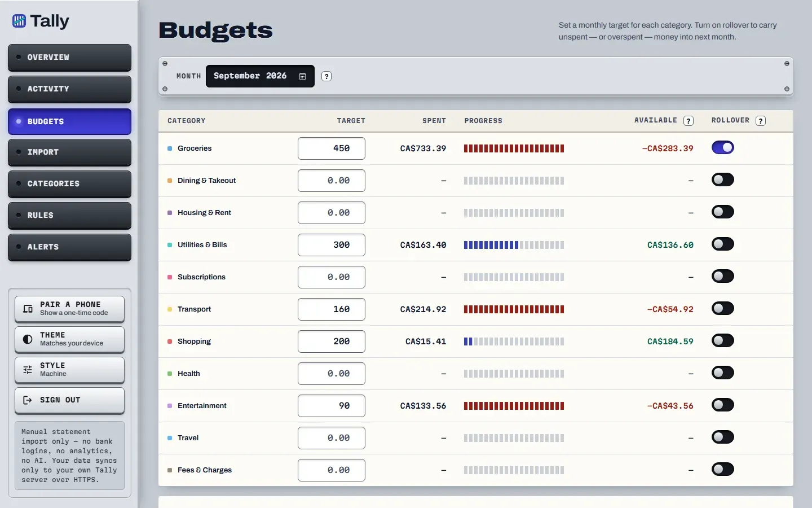812x508 pixels.
Task: Enable rollover for Entertainment
Action: click(x=723, y=405)
